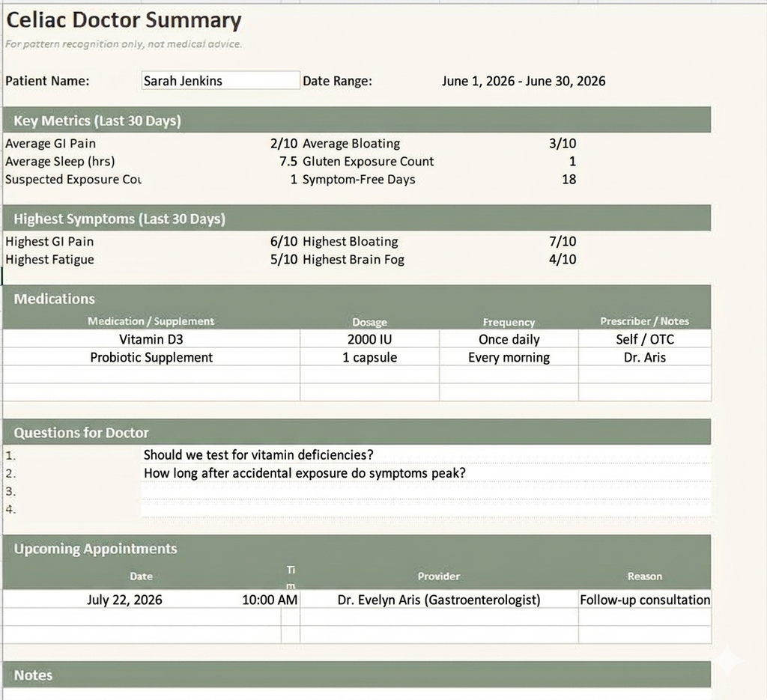
Task: Click the empty question line numbered 4.
Action: coord(425,509)
